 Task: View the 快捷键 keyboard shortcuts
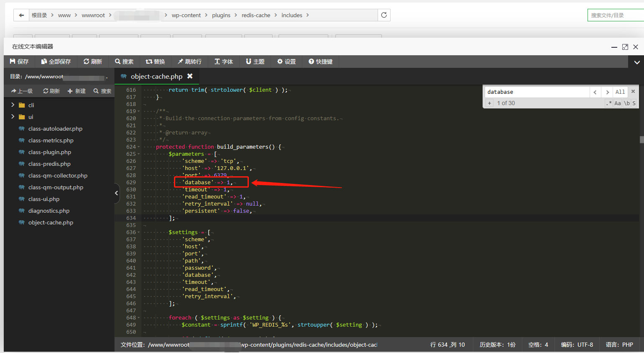coord(320,61)
